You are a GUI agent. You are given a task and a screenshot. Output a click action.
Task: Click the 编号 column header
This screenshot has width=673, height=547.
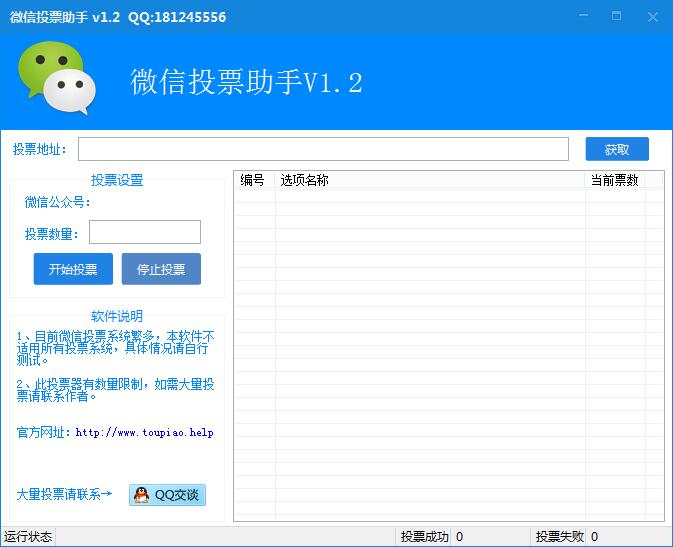[x=253, y=180]
